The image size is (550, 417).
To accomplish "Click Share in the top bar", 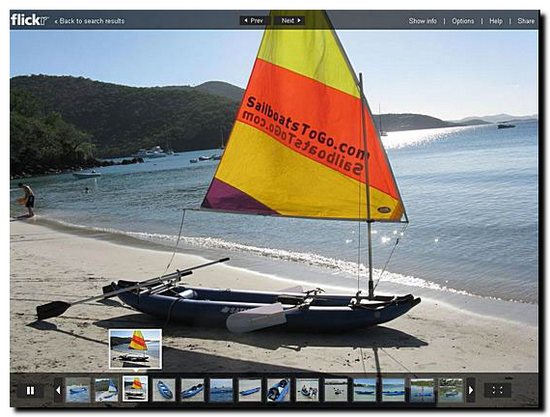I will 526,21.
